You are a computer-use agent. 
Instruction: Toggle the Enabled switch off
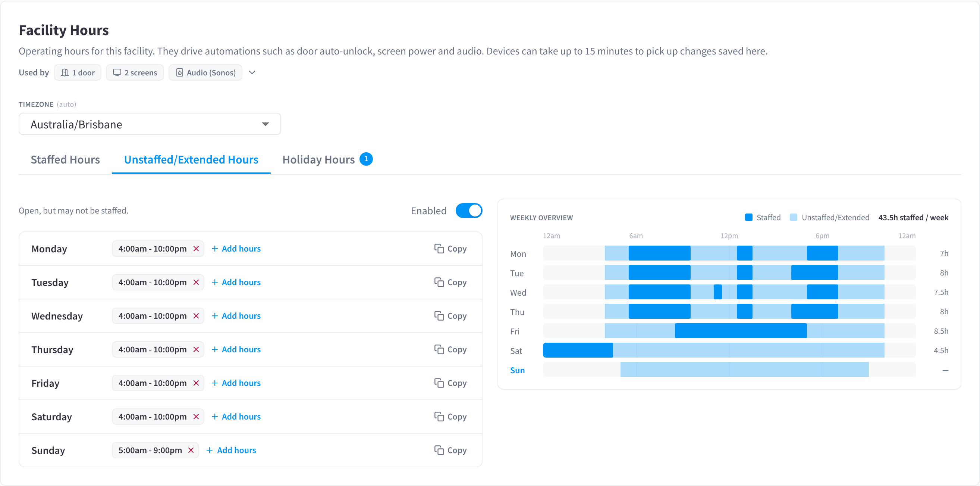tap(469, 211)
